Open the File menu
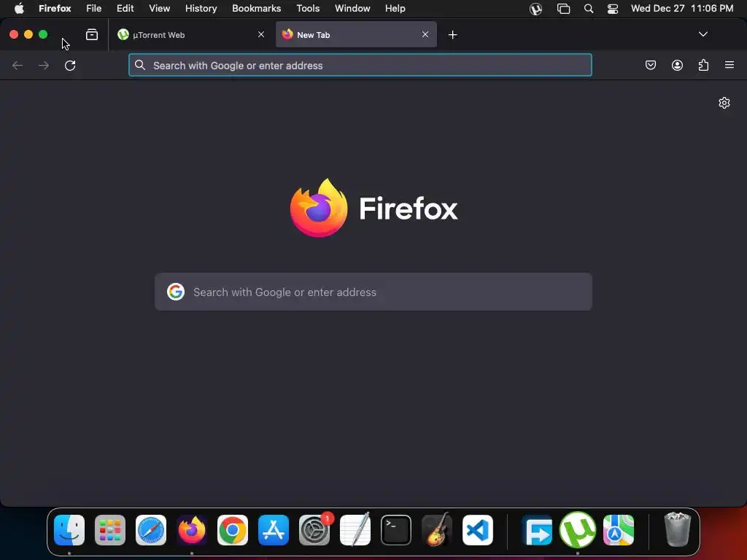The image size is (747, 560). (93, 9)
